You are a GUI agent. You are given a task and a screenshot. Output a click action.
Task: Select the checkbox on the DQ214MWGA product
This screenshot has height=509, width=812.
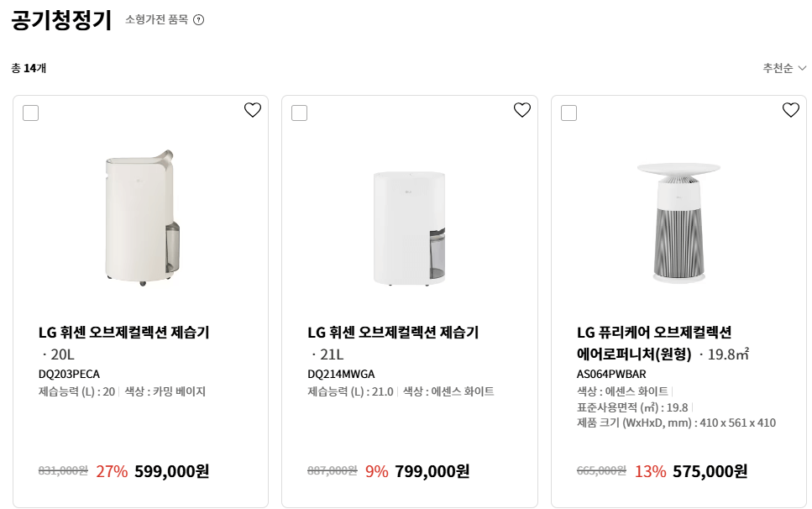299,112
